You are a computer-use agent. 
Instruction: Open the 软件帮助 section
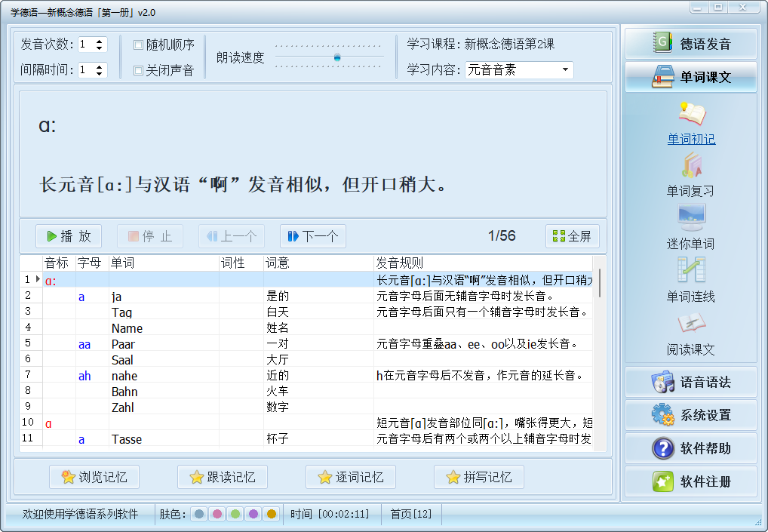click(x=690, y=448)
